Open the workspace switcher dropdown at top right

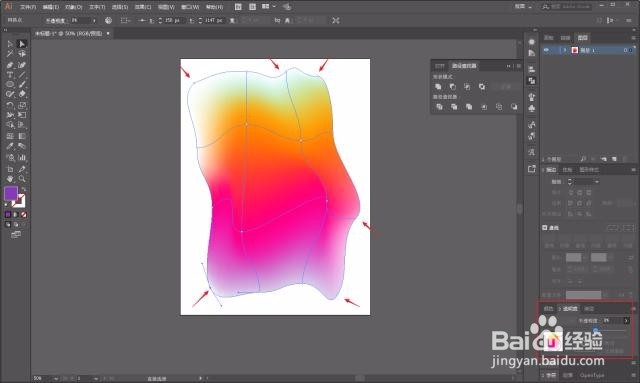tap(524, 7)
